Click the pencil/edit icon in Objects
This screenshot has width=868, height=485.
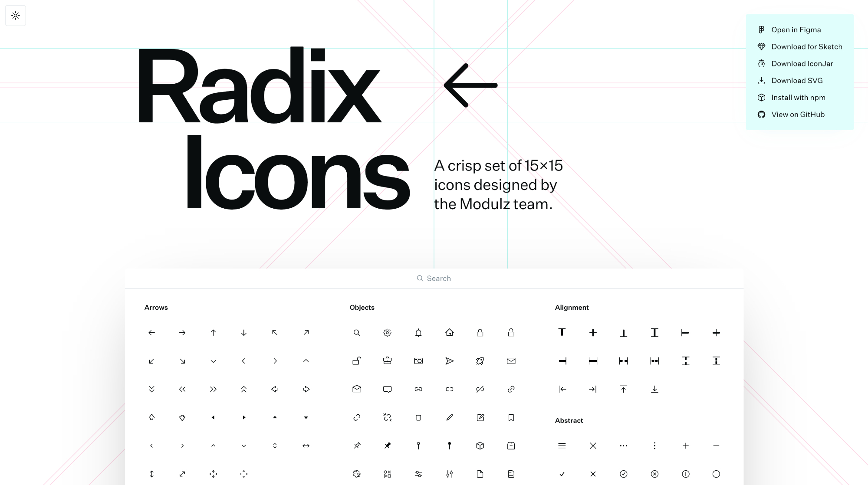pyautogui.click(x=450, y=417)
